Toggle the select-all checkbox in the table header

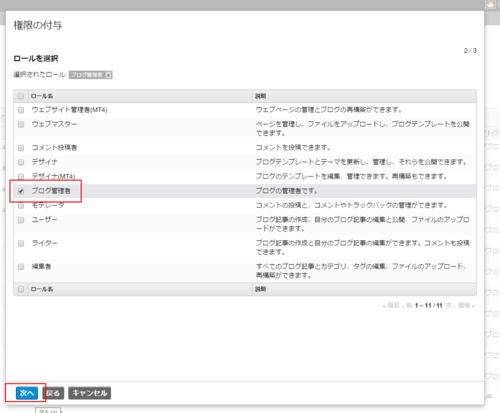tap(21, 96)
